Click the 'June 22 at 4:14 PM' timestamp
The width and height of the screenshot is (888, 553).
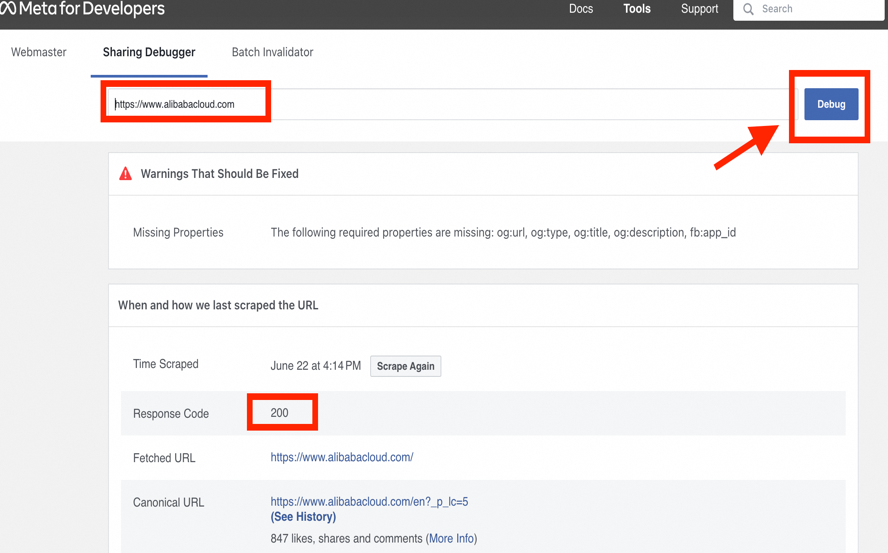315,366
